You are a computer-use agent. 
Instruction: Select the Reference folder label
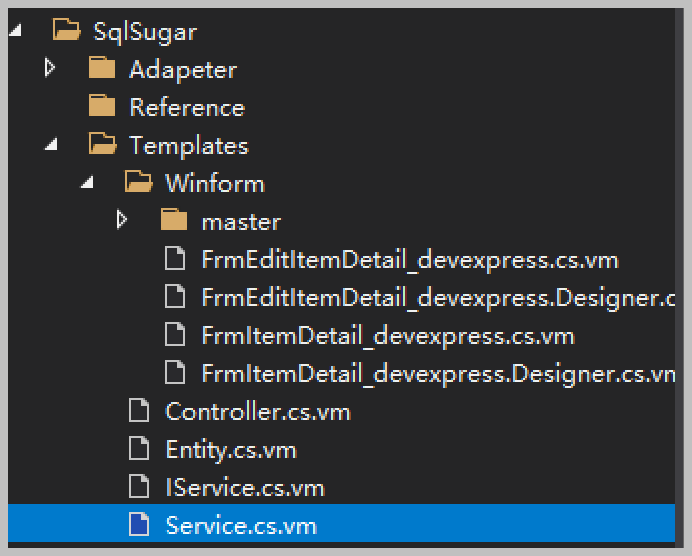click(x=186, y=107)
